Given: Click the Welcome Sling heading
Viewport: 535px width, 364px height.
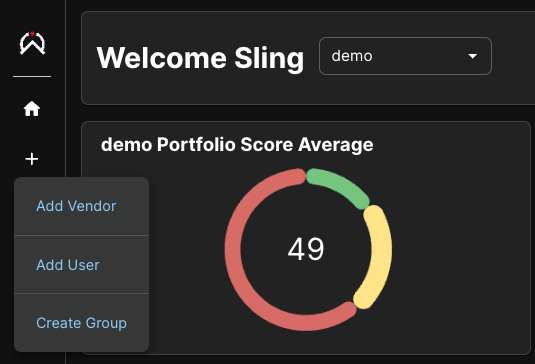Looking at the screenshot, I should tap(200, 58).
